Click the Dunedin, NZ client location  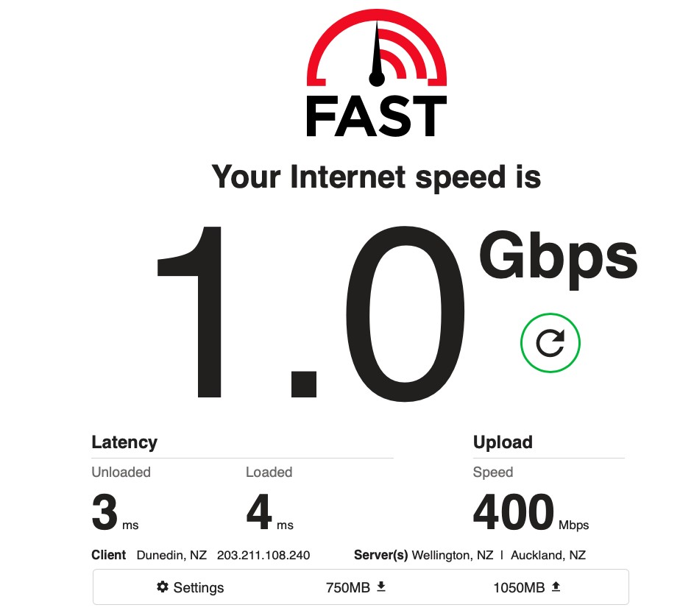click(x=171, y=555)
